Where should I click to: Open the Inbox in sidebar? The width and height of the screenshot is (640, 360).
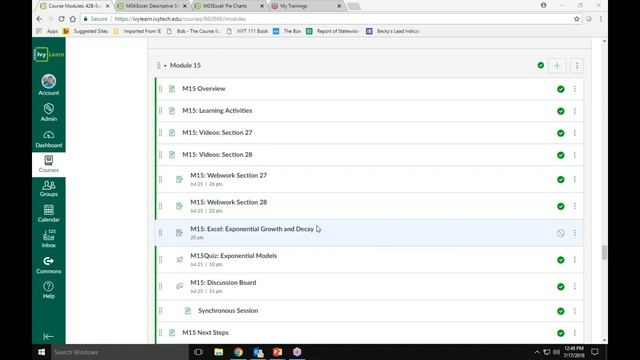[x=49, y=239]
